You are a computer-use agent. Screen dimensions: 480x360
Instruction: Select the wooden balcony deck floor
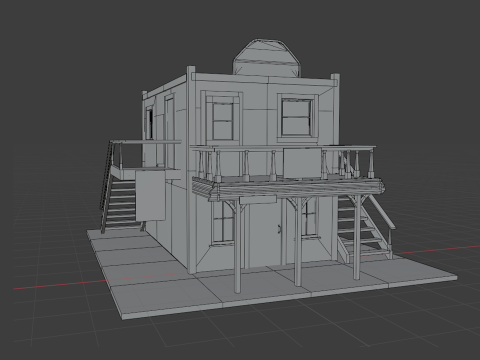(288, 188)
